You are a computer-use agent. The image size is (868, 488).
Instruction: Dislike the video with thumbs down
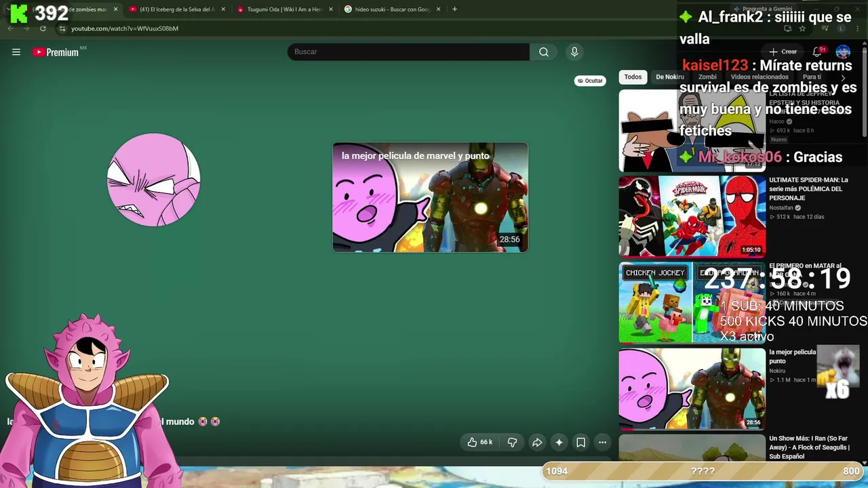click(x=512, y=443)
